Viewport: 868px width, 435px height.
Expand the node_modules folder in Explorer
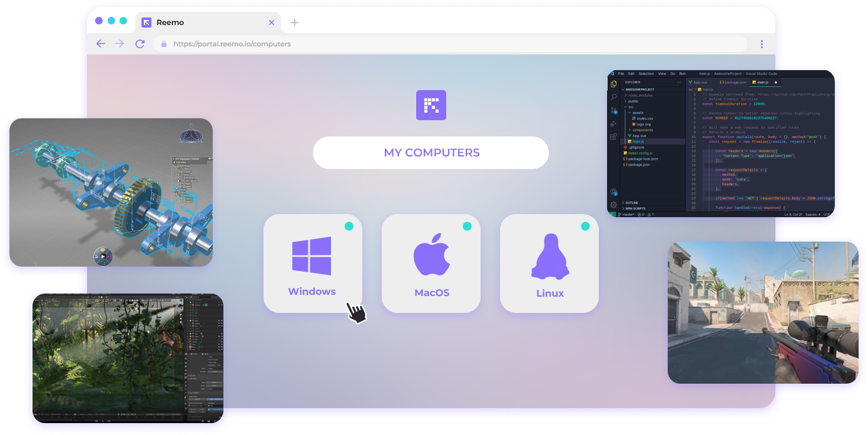(640, 95)
